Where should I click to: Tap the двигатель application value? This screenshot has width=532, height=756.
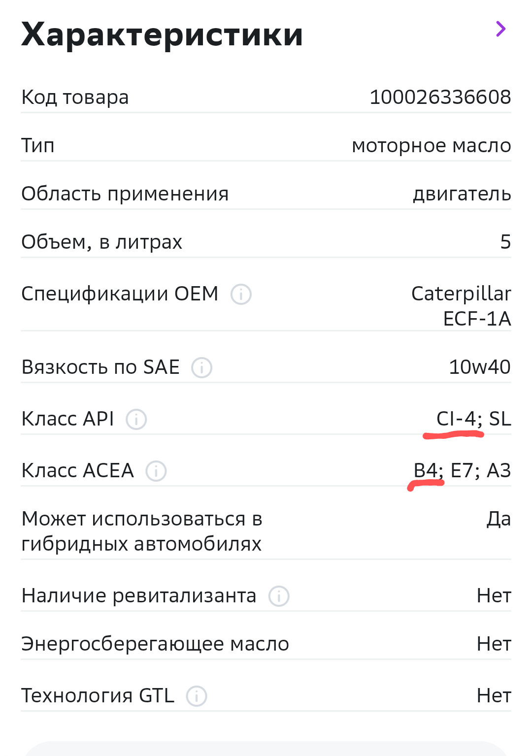pos(462,194)
